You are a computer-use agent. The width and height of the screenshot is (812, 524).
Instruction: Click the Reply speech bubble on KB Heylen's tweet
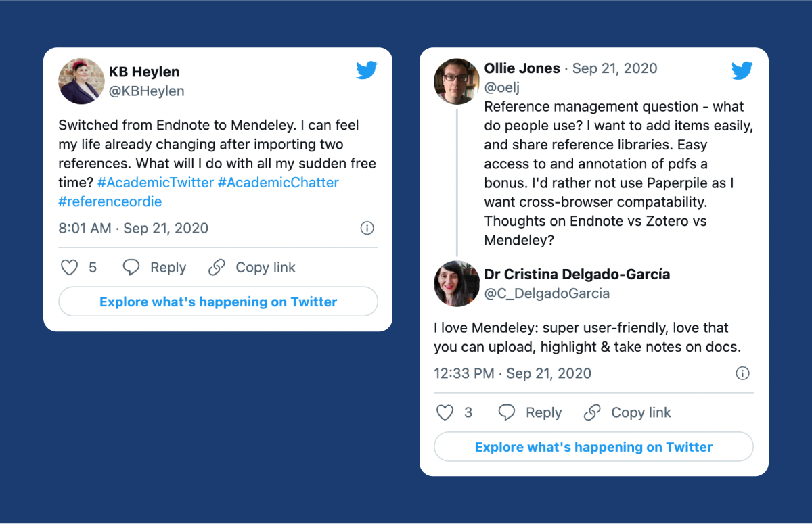(x=131, y=268)
